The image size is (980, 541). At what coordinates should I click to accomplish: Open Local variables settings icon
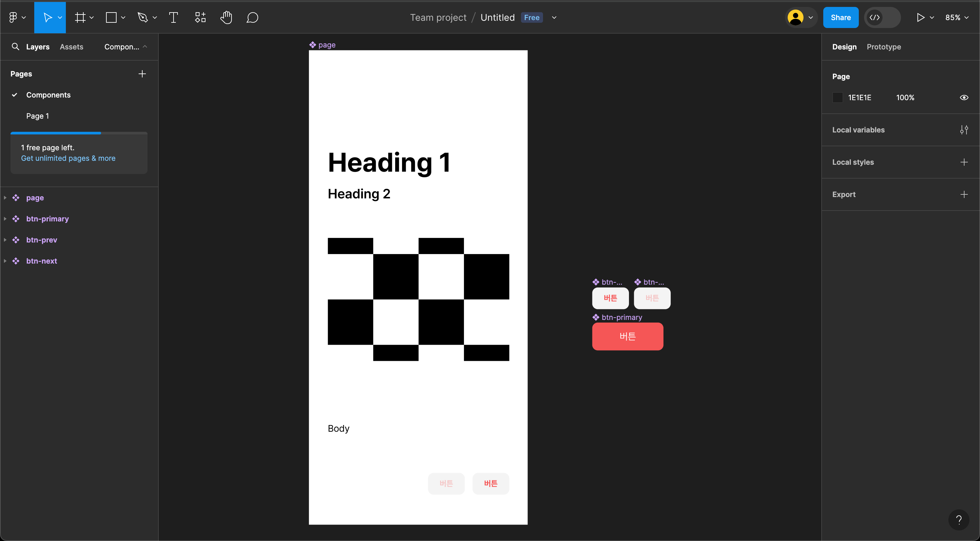tap(964, 130)
